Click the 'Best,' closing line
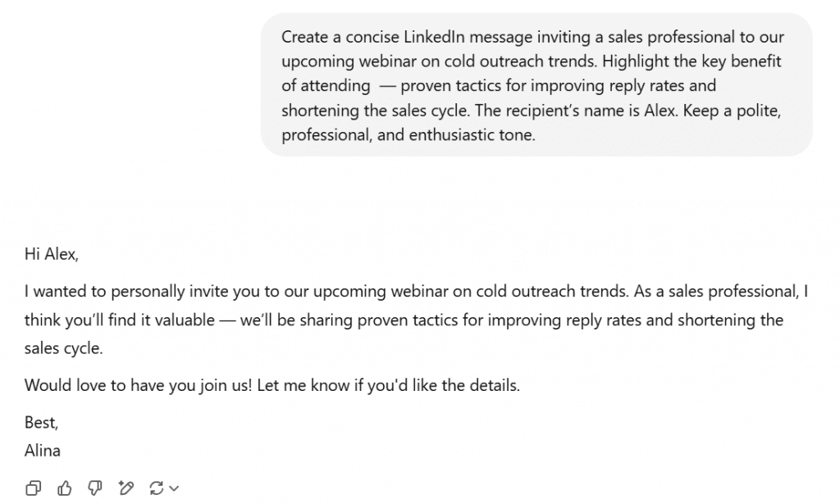 click(x=40, y=422)
